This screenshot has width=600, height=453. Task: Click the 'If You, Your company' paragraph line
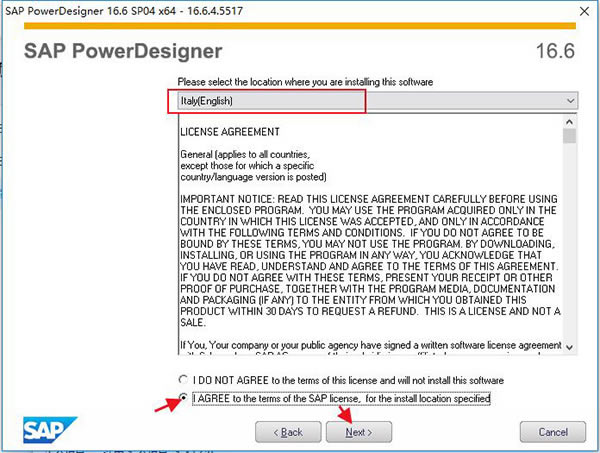tap(371, 345)
